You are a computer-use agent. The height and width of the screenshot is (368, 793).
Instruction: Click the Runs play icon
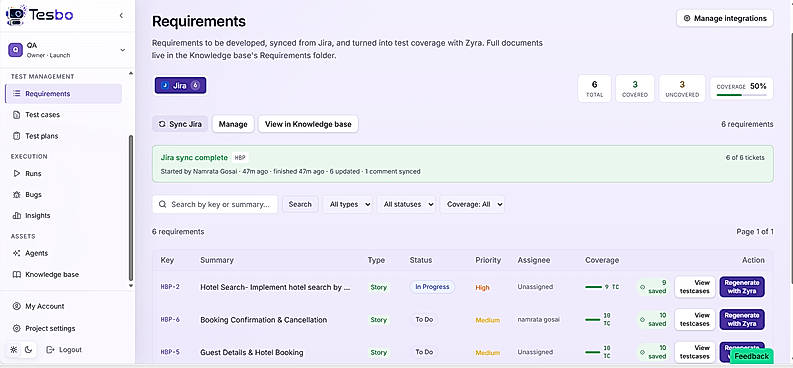coord(16,173)
